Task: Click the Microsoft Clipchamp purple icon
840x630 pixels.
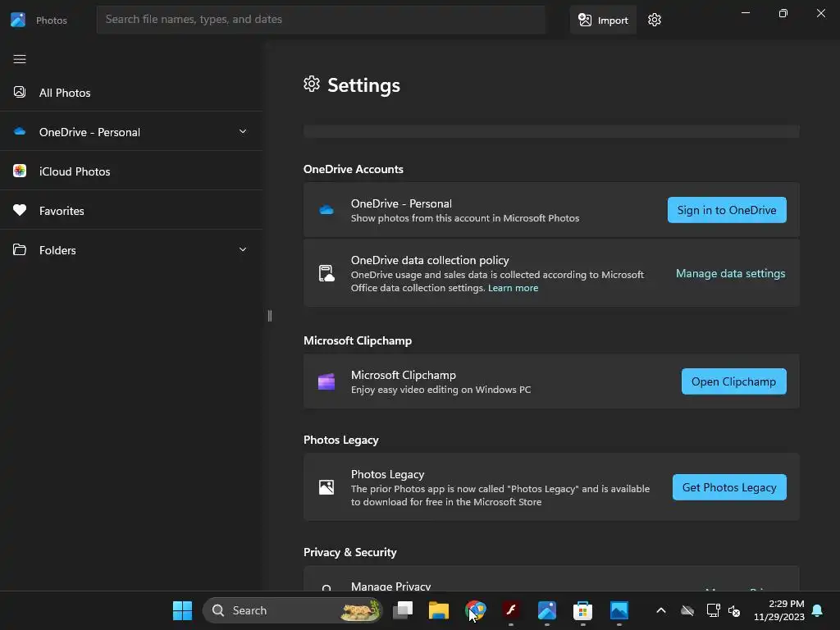Action: click(x=326, y=381)
